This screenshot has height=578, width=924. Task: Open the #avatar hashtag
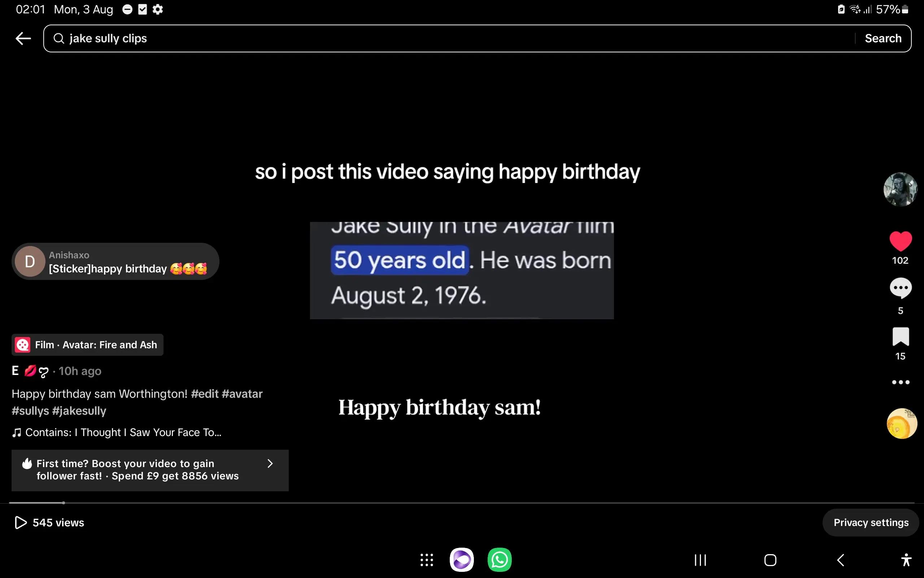point(242,394)
